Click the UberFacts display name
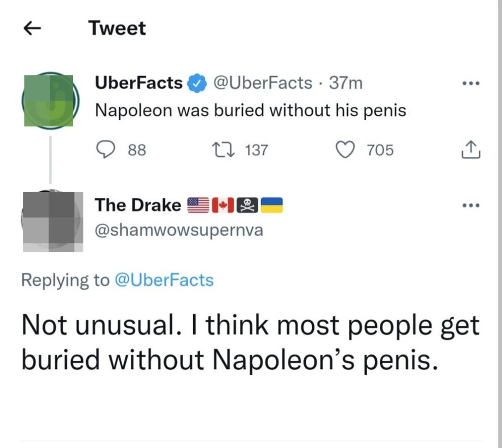The width and height of the screenshot is (502, 448). pyautogui.click(x=138, y=83)
